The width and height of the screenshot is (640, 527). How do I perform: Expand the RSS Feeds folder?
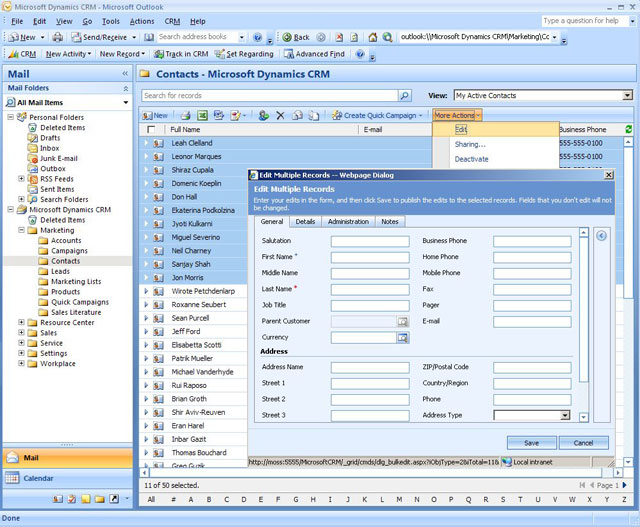(21, 178)
